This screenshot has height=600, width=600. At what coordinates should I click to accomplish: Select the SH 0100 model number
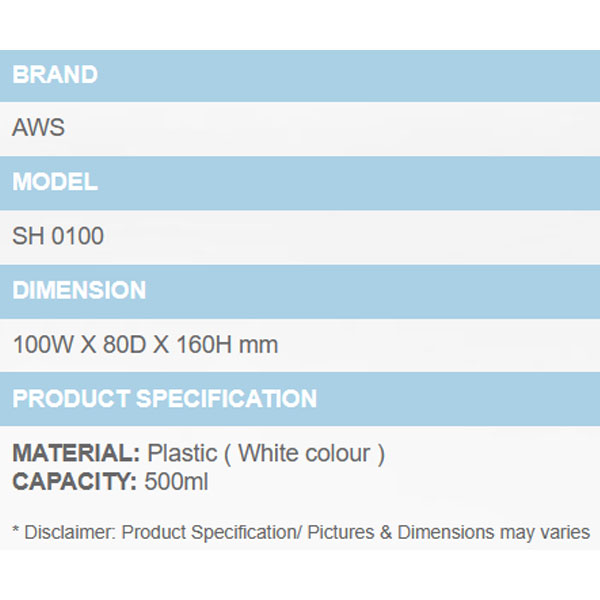point(58,237)
